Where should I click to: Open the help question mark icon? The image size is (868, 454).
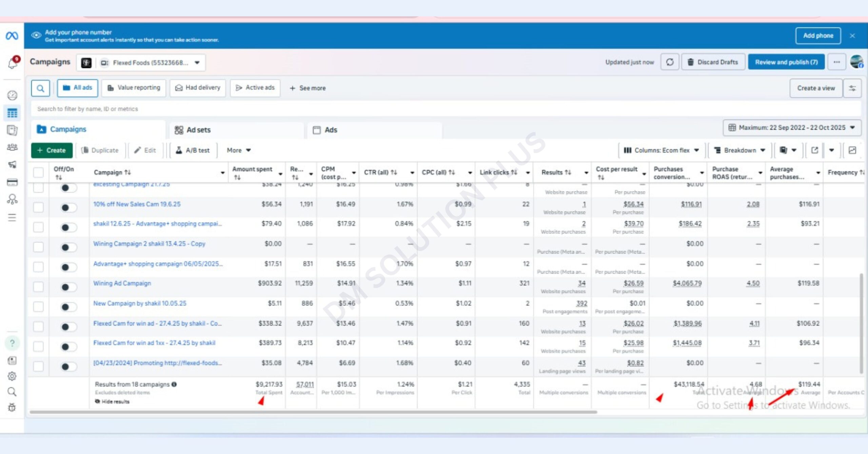12,343
